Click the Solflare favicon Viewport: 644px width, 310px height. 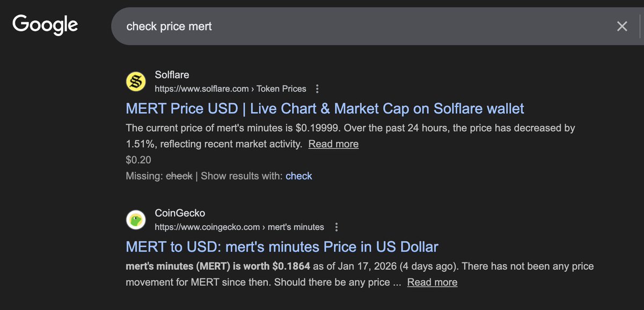coord(136,82)
